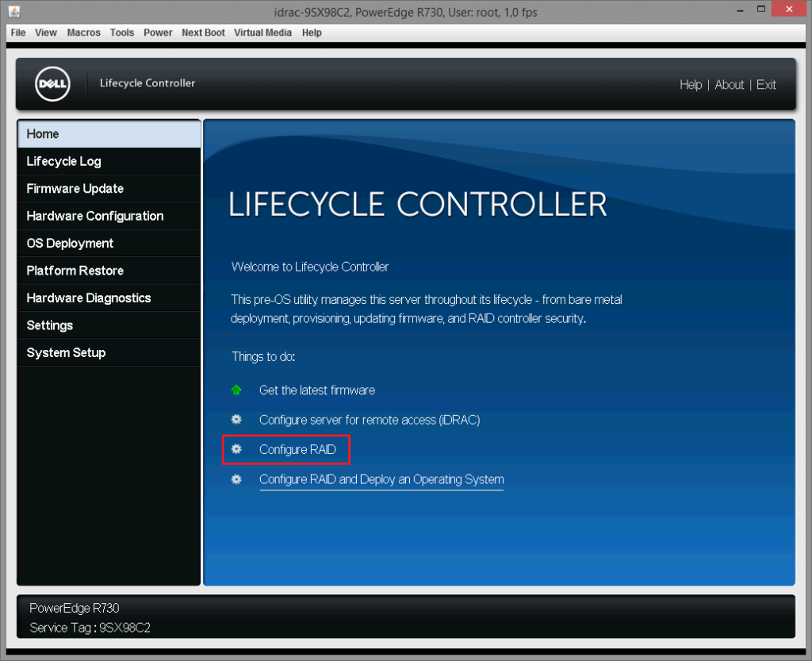This screenshot has height=661, width=812.
Task: Open Hardware Diagnostics section
Action: pyautogui.click(x=88, y=298)
